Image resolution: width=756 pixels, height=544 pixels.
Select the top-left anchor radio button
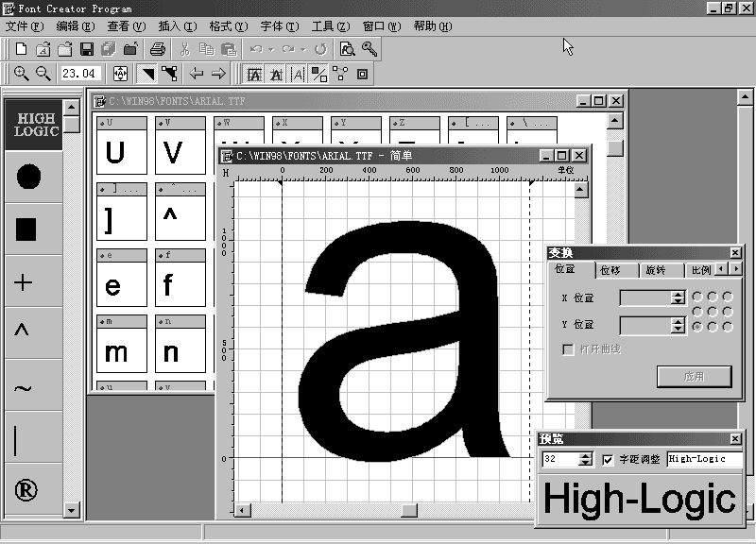[x=697, y=297]
